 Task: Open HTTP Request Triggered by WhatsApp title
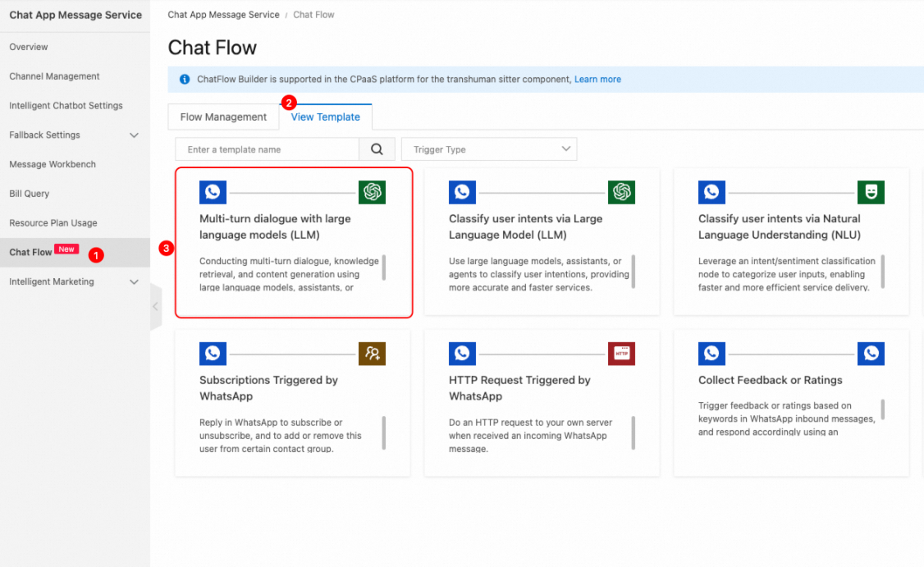tap(519, 388)
